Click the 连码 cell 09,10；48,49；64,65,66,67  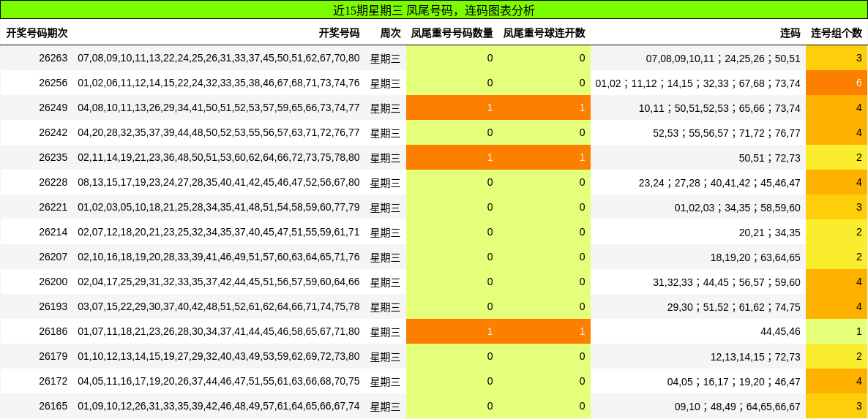737,407
